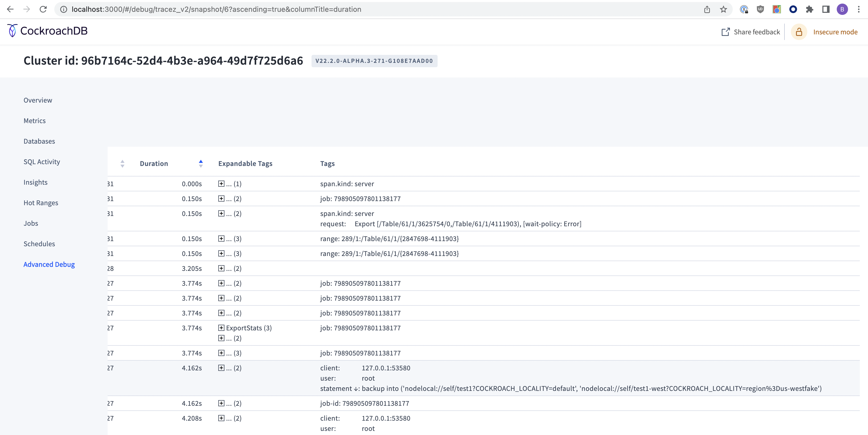Open SQL Activity in sidebar
Image resolution: width=868 pixels, height=435 pixels.
pyautogui.click(x=42, y=162)
